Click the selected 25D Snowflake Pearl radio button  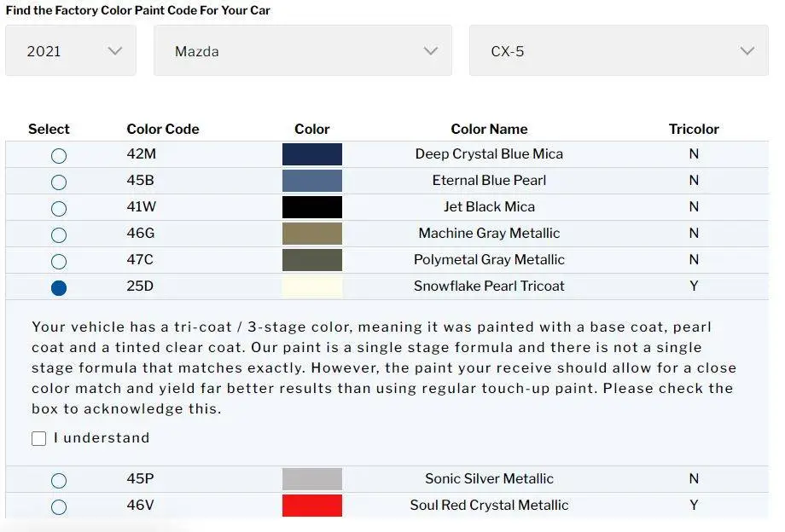point(59,288)
